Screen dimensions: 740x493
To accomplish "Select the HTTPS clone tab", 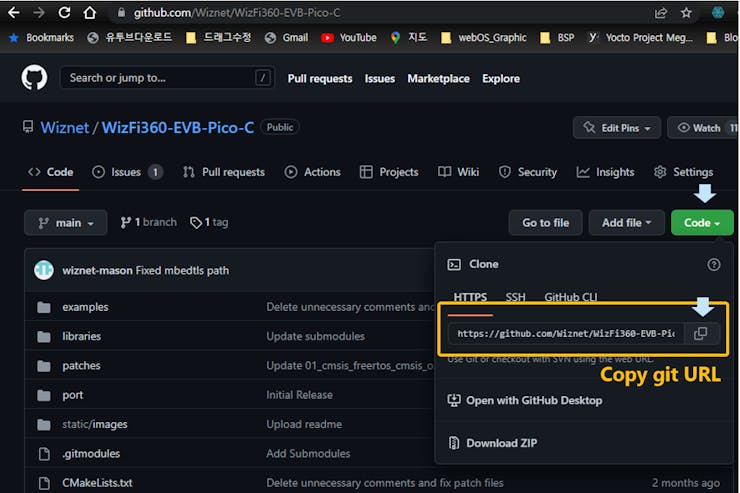I will (x=470, y=297).
